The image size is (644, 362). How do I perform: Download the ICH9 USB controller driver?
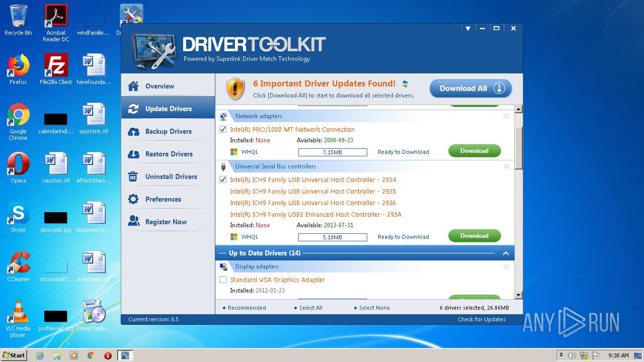474,236
